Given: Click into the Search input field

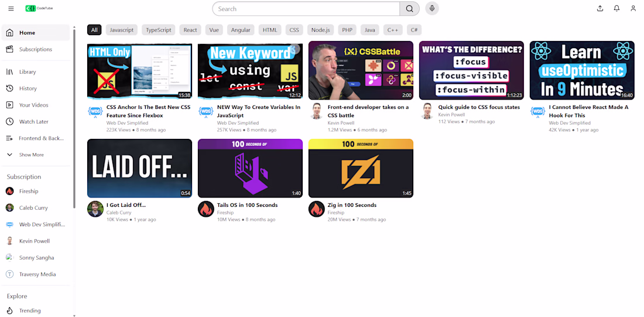Looking at the screenshot, I should pos(306,9).
